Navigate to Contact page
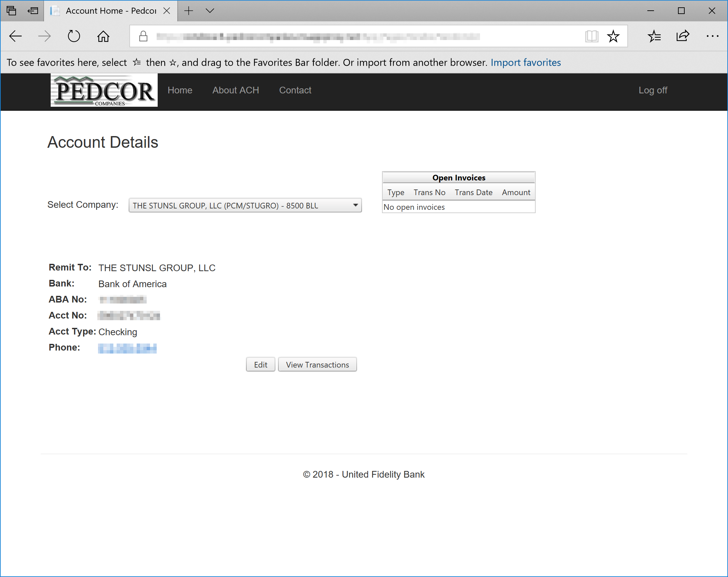 [x=295, y=90]
